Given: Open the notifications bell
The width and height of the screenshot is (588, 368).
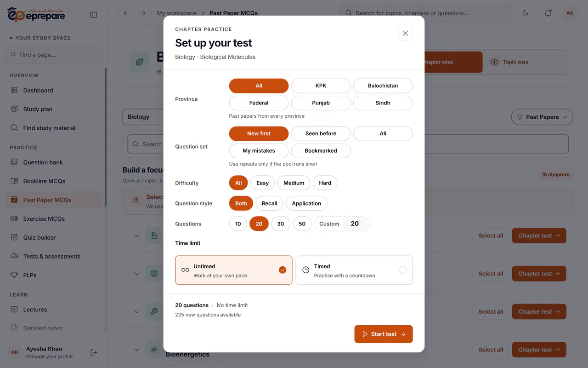Looking at the screenshot, I should (x=548, y=13).
